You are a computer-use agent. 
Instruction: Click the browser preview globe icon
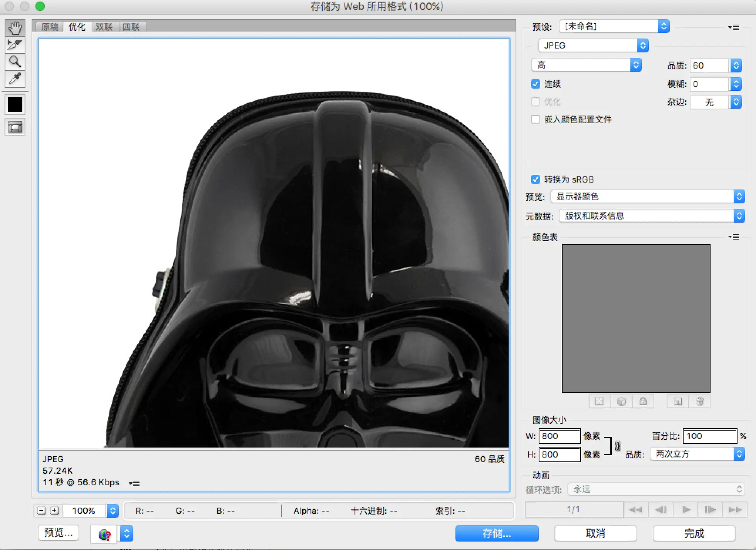point(104,534)
